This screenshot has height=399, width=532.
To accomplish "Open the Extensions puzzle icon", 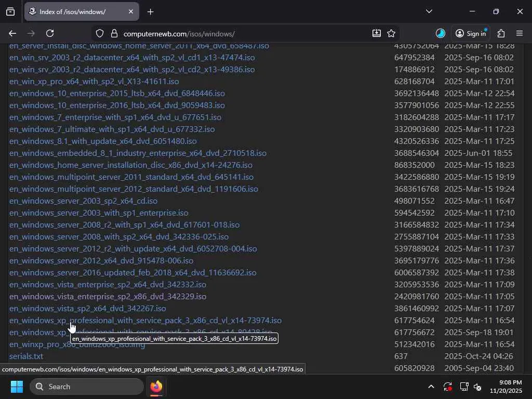I will [x=501, y=33].
